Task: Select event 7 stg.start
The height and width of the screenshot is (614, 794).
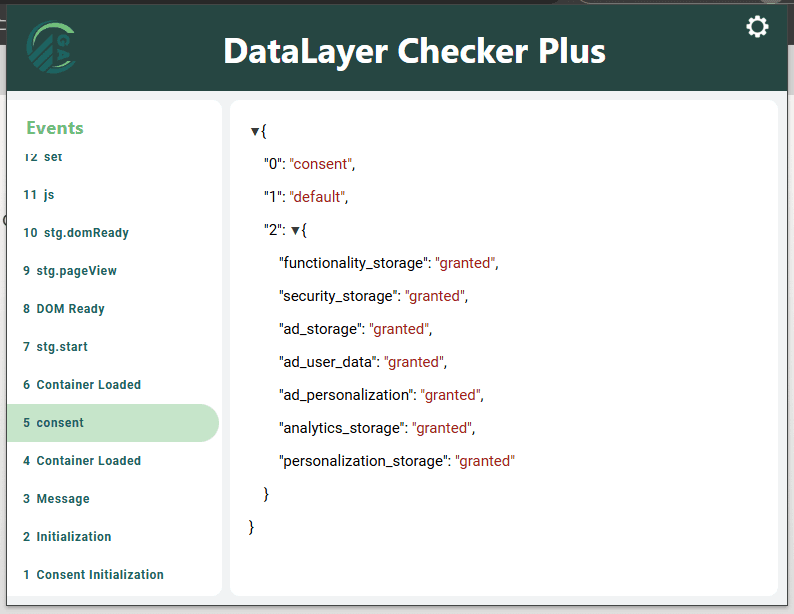Action: tap(113, 347)
